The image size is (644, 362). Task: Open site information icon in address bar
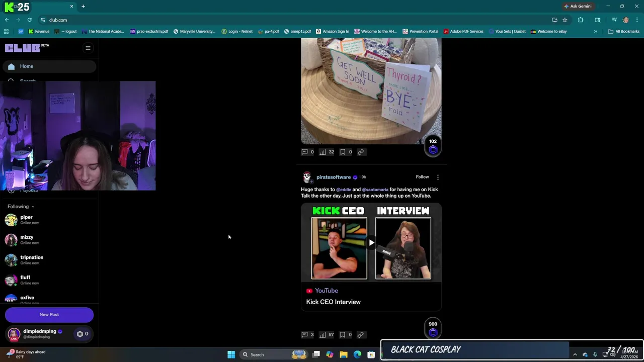43,20
